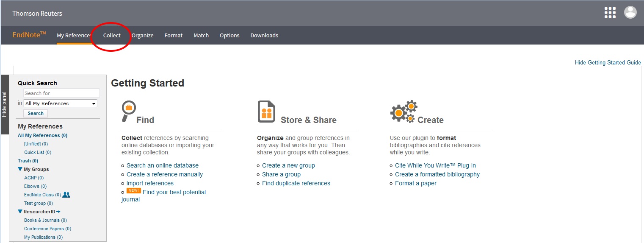Open the Format tab

click(174, 36)
